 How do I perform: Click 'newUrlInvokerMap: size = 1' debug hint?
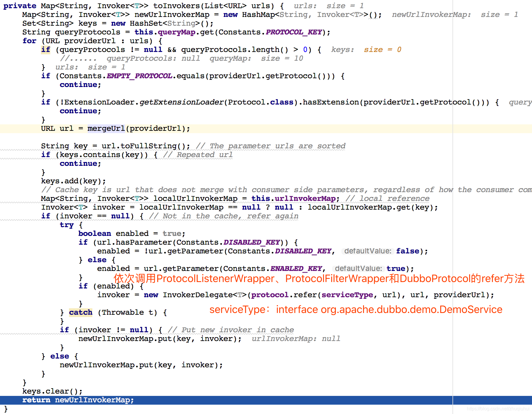[455, 15]
